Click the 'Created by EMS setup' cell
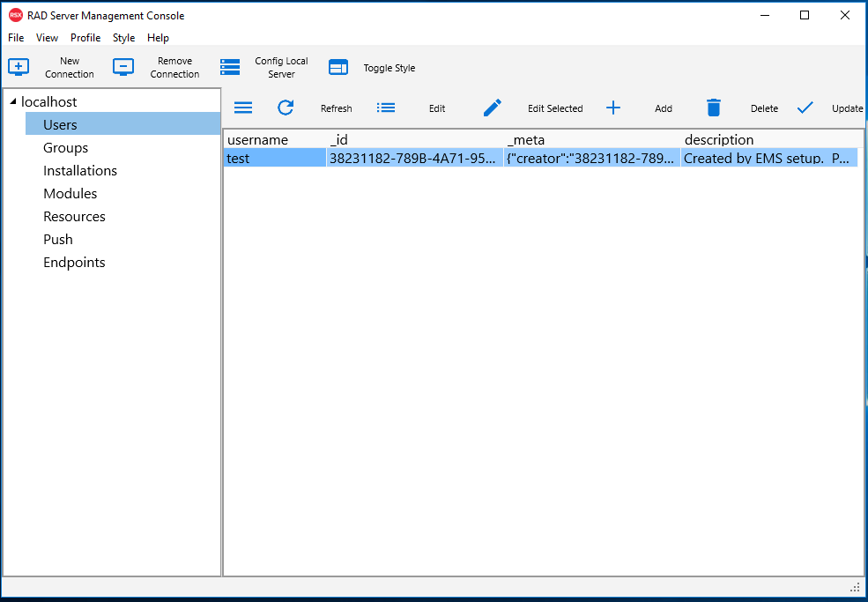The height and width of the screenshot is (602, 868). (770, 158)
